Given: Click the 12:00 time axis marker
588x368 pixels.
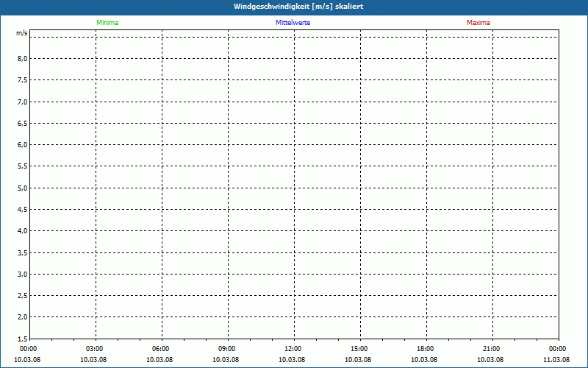Looking at the screenshot, I should [293, 349].
